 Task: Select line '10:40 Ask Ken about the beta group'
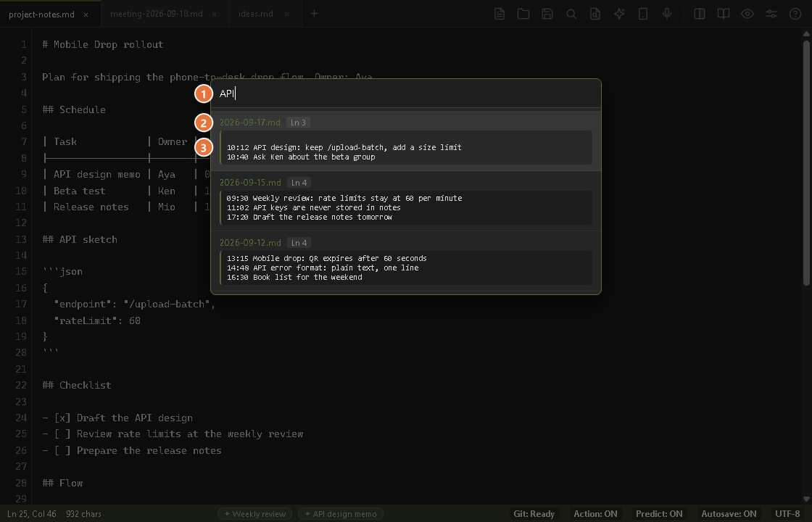tap(301, 157)
